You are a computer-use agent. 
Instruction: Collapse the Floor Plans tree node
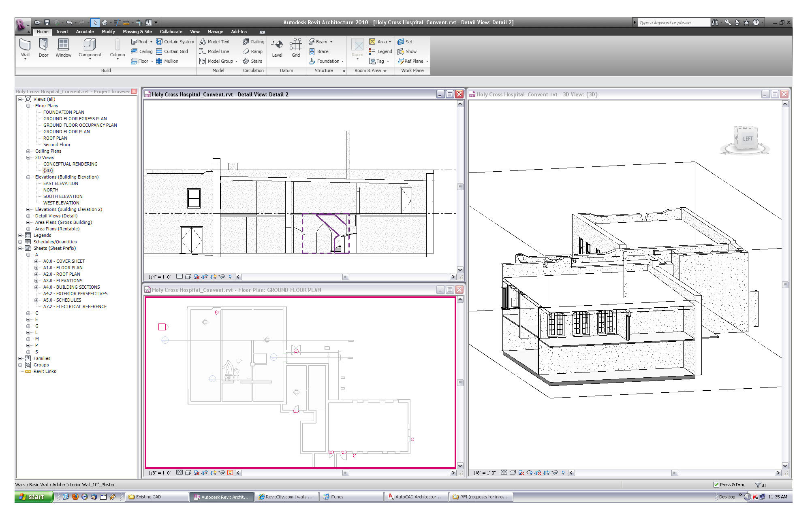[28, 106]
